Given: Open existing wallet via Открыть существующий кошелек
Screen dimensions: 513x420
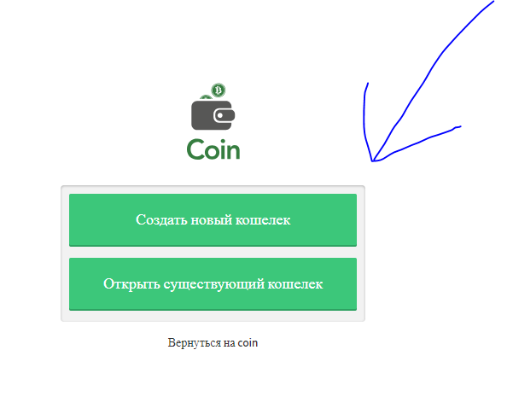Looking at the screenshot, I should coord(213,284).
